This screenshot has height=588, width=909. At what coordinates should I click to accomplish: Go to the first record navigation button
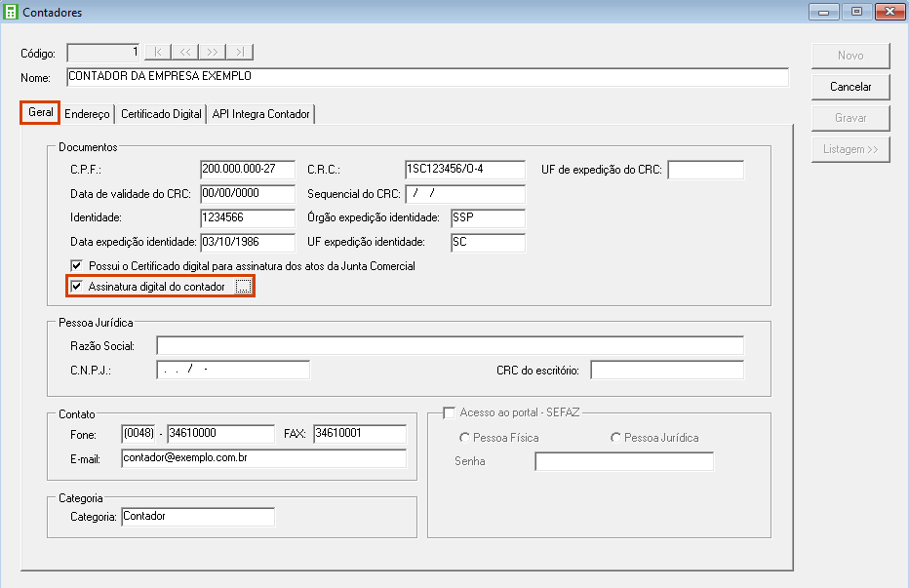coord(158,53)
